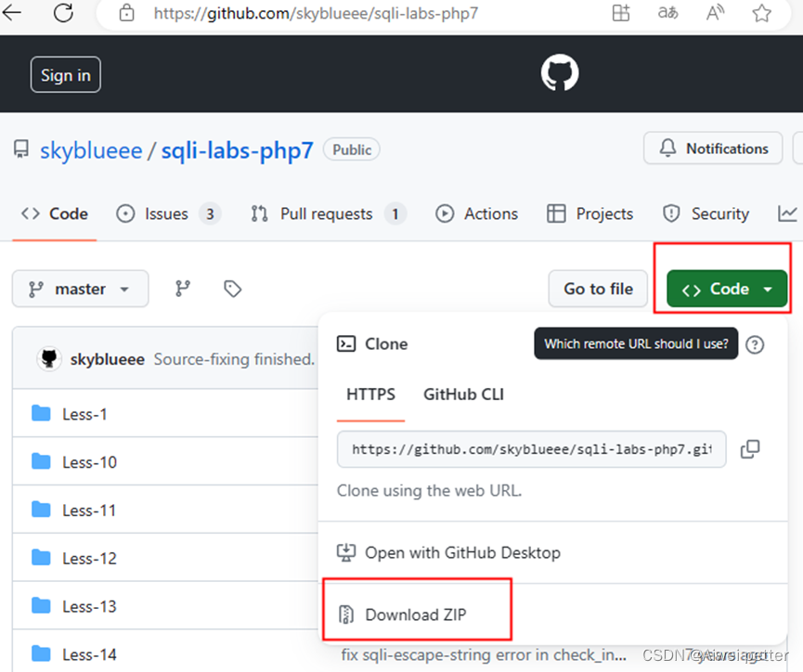The width and height of the screenshot is (803, 672).
Task: Copy the clone URL with copy icon
Action: tap(750, 449)
